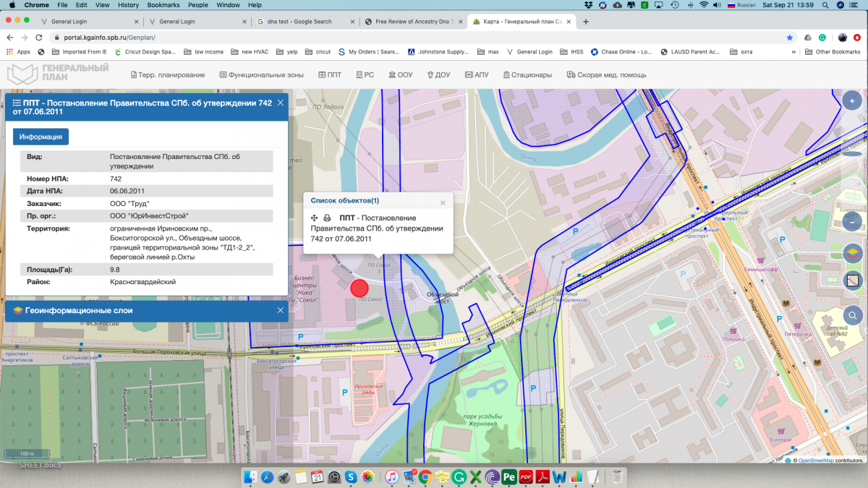Open the History menu in the menu bar
The width and height of the screenshot is (868, 488).
coord(128,5)
